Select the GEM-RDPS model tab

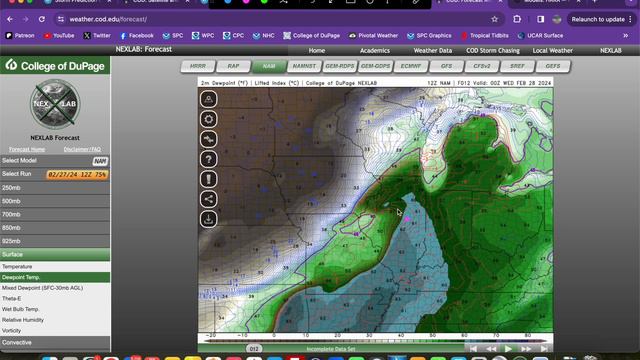pyautogui.click(x=340, y=66)
